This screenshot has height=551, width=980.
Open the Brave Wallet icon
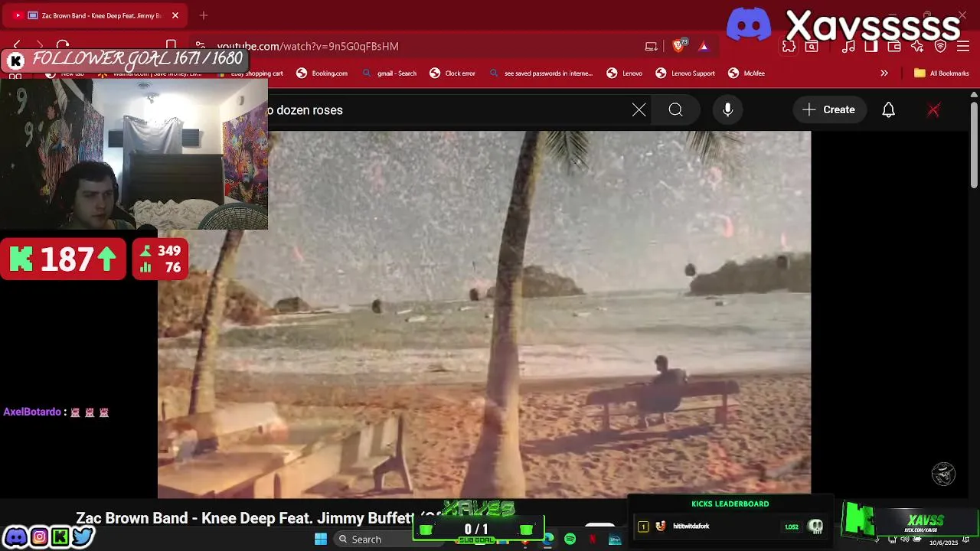[x=894, y=47]
